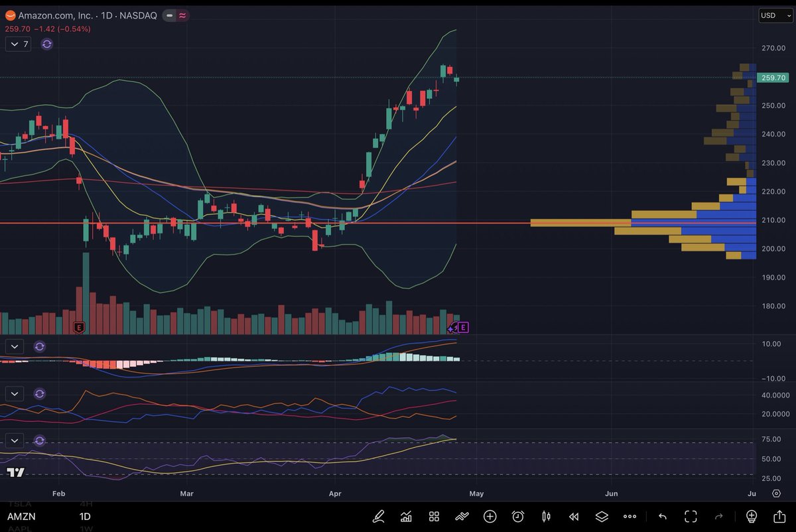Image resolution: width=796 pixels, height=532 pixels.
Task: Click the longest volume profile bar
Action: click(643, 223)
